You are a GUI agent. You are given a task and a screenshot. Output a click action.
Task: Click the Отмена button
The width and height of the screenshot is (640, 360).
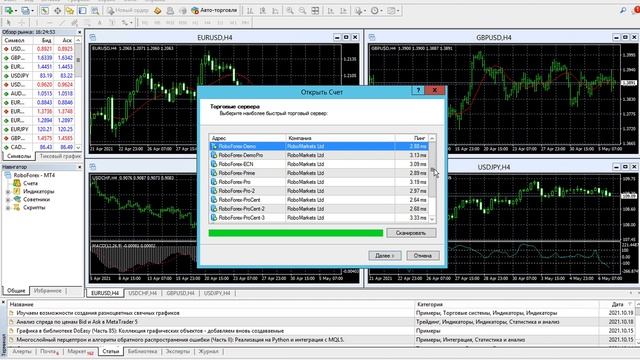423,256
